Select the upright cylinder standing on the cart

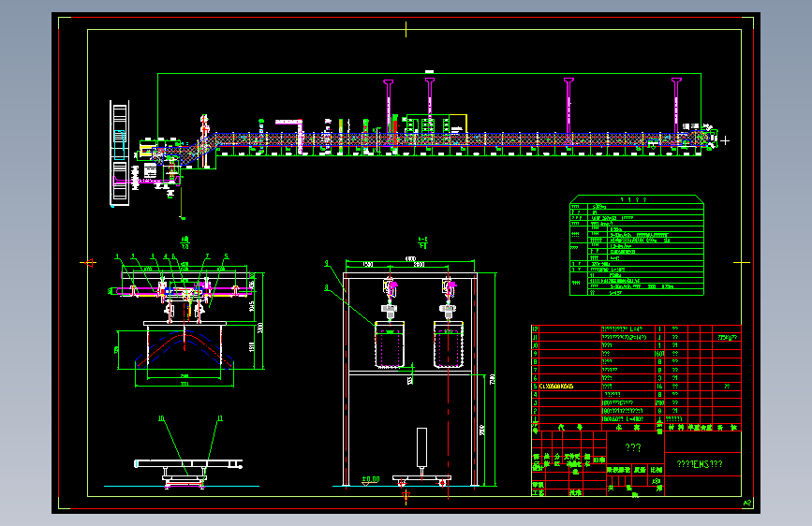click(422, 447)
